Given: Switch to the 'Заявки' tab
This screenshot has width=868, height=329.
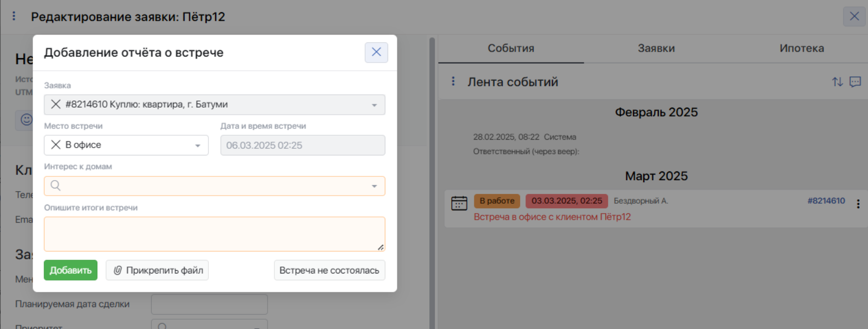Looking at the screenshot, I should [x=656, y=48].
